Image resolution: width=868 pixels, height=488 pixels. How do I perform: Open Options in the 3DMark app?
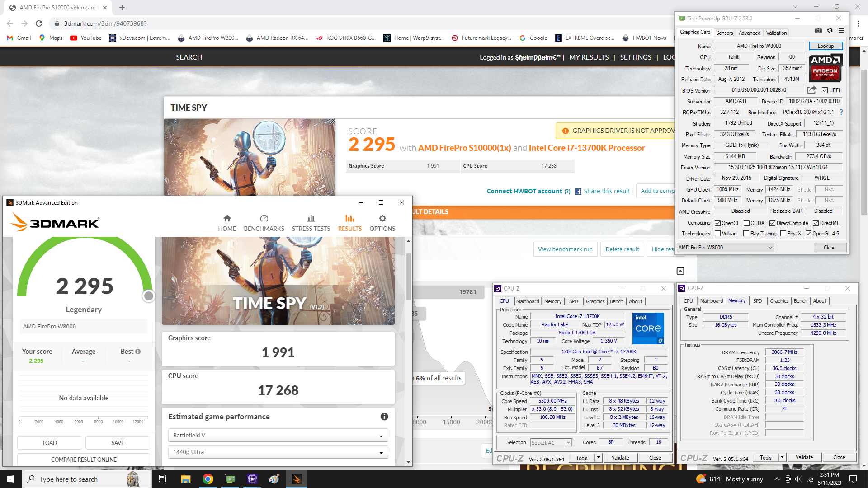point(382,223)
